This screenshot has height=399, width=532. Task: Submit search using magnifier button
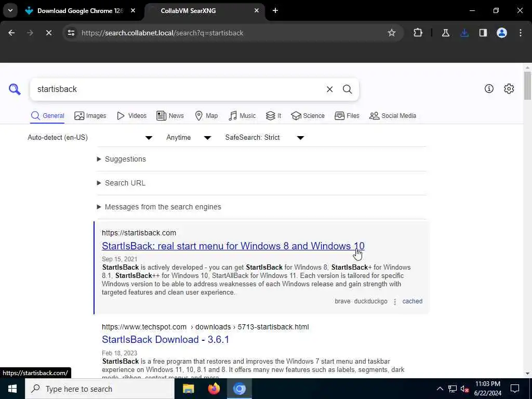click(347, 89)
